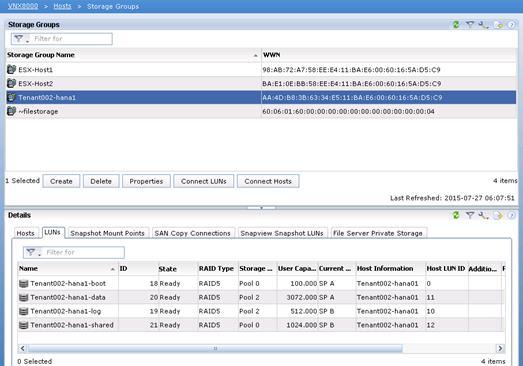Click Tenant002-hana1-data LUN icon
The height and width of the screenshot is (366, 523).
(x=23, y=297)
